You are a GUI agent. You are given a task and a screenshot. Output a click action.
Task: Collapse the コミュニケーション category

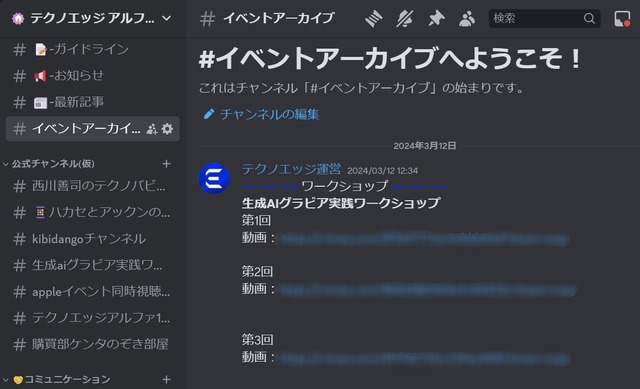(57, 379)
